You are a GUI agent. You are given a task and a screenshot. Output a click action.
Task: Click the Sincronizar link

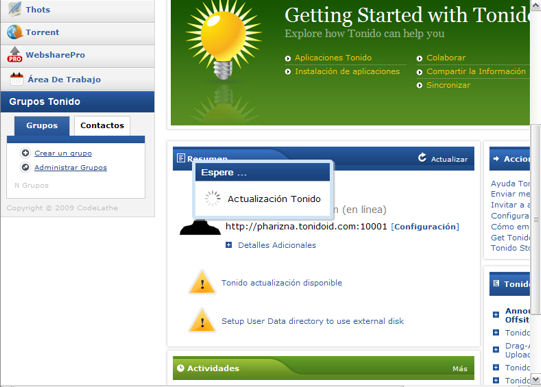pyautogui.click(x=448, y=85)
